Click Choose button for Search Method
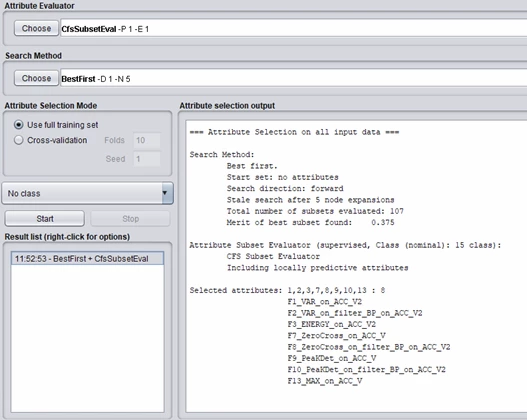Screen dimensions: 527x420 (36, 78)
